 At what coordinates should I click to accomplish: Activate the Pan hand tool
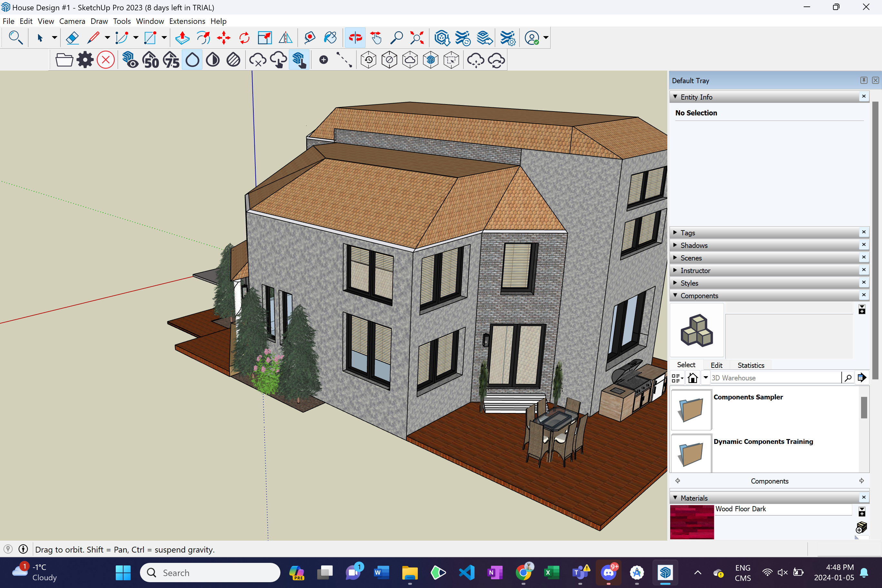coord(376,38)
